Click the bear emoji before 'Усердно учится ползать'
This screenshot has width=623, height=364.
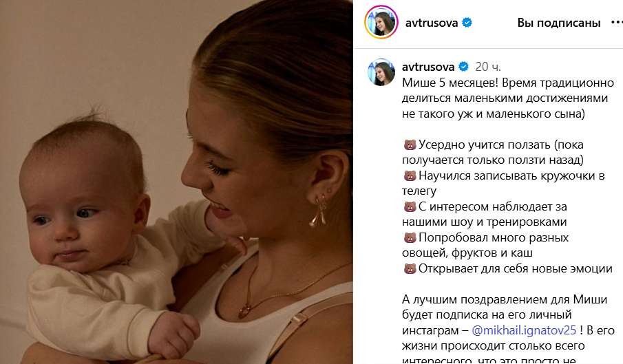pyautogui.click(x=410, y=145)
